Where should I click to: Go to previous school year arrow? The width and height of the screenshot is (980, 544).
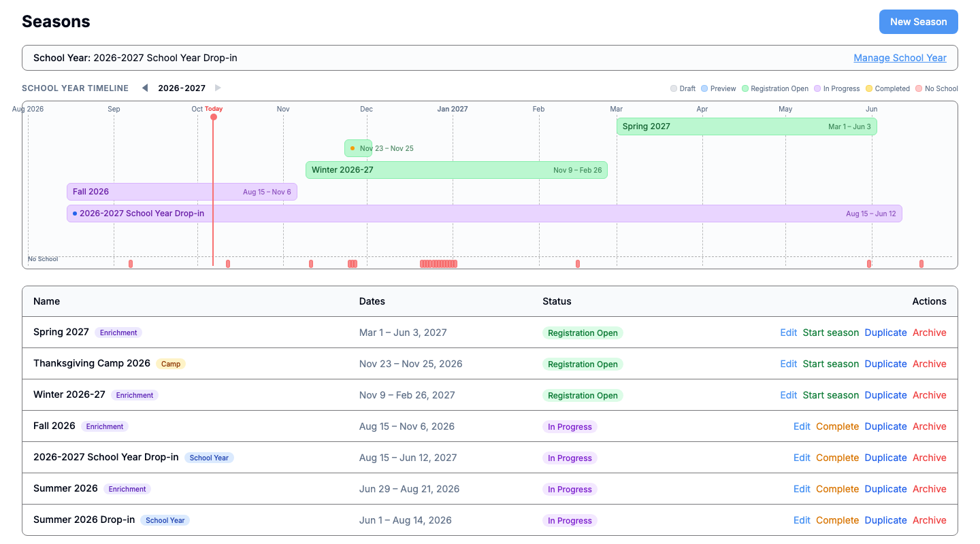144,88
